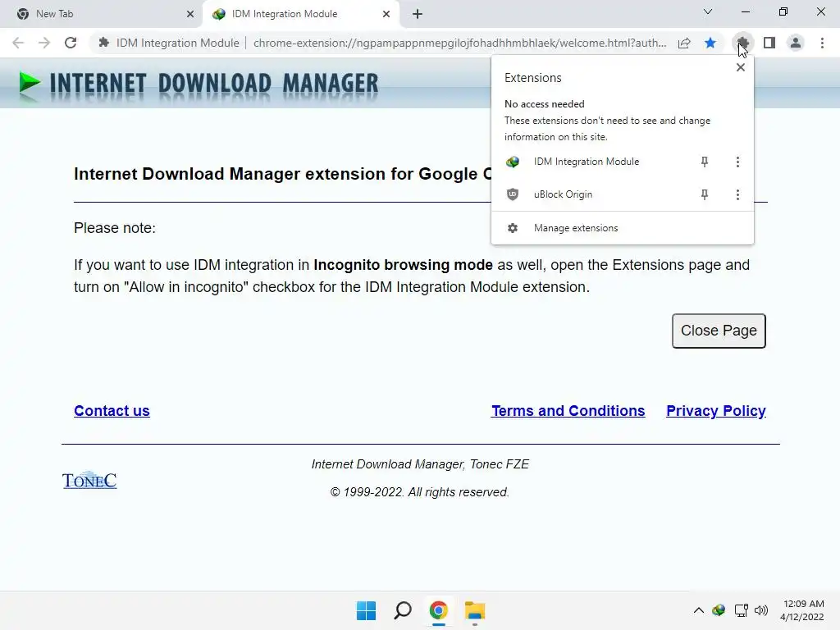This screenshot has height=630, width=840.
Task: Click the Tonec logo
Action: coord(89,480)
